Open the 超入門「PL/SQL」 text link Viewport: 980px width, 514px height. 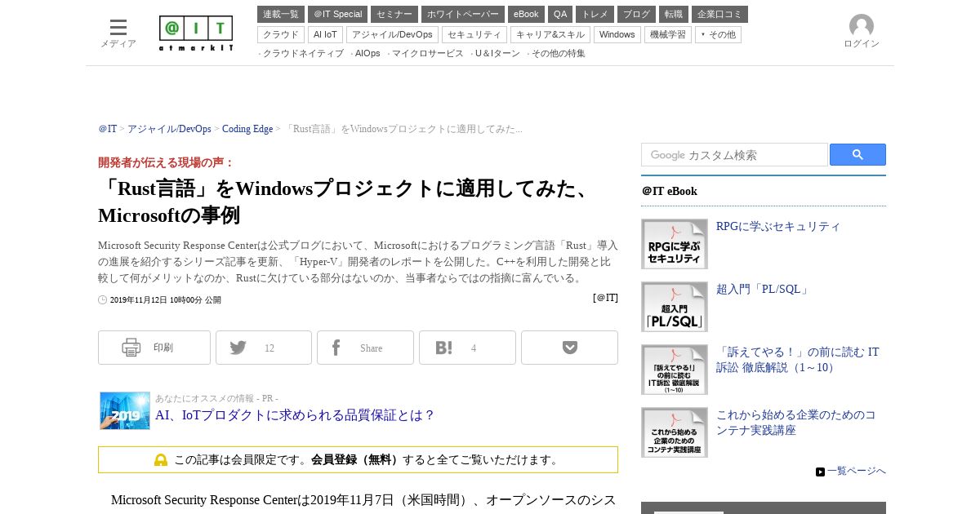[x=764, y=290]
